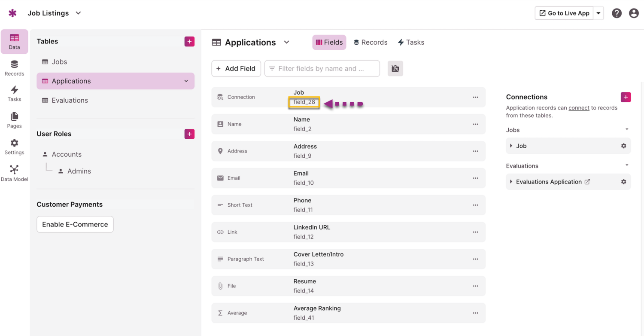Expand the Evaluations Application connection

[x=511, y=182]
